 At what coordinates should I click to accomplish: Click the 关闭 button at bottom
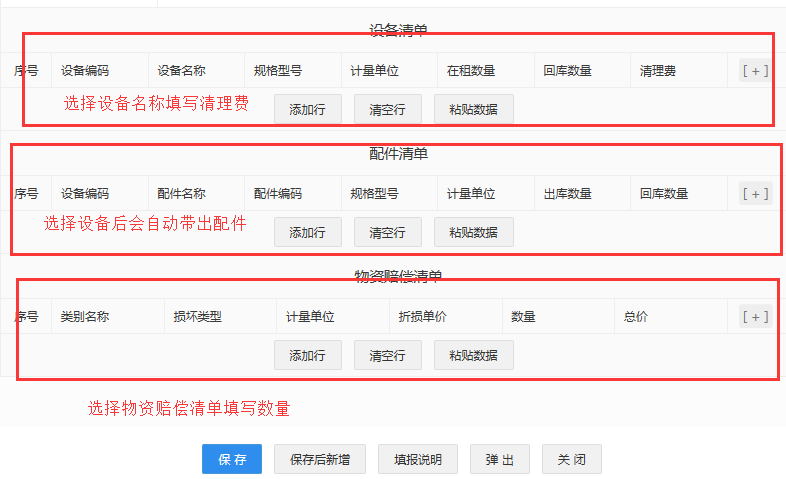coord(572,459)
